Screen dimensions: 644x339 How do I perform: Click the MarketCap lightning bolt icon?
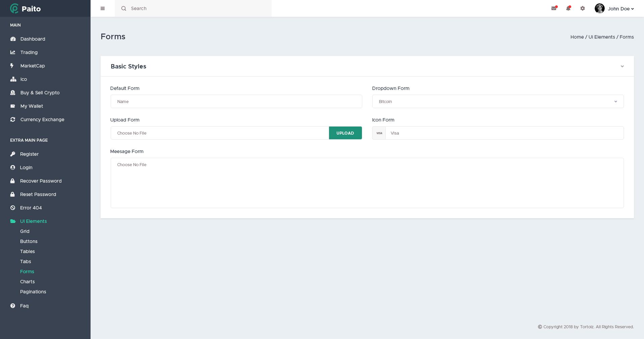point(13,66)
